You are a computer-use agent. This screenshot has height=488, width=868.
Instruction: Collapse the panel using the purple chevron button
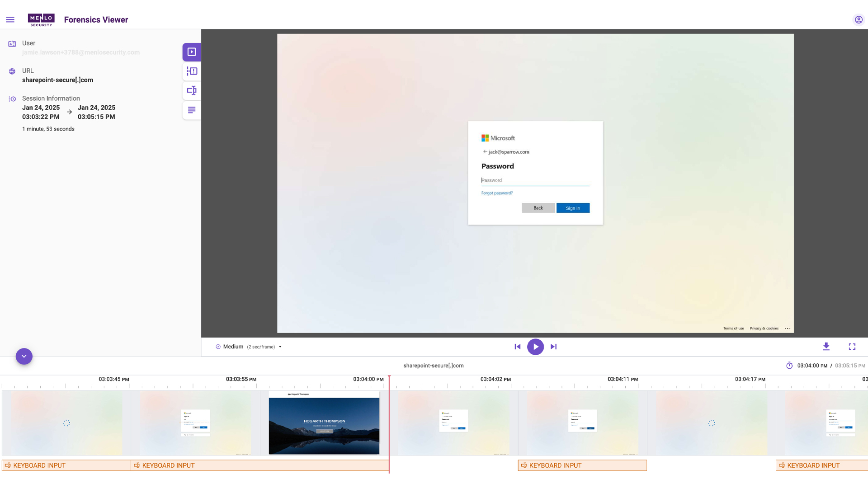(x=24, y=356)
